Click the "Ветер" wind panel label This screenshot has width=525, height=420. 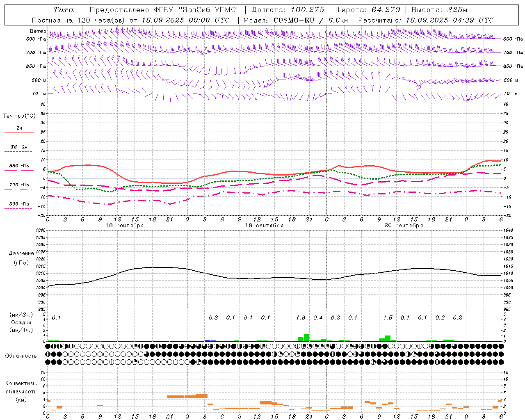point(38,31)
